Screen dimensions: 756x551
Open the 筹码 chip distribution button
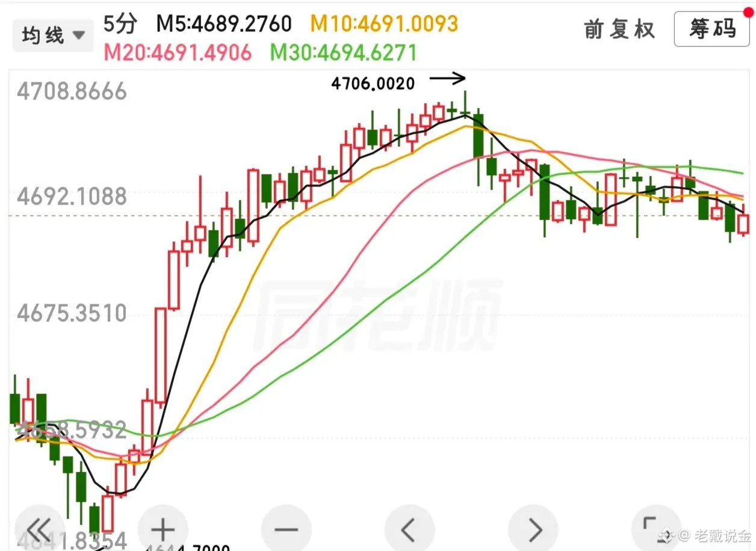coord(711,29)
